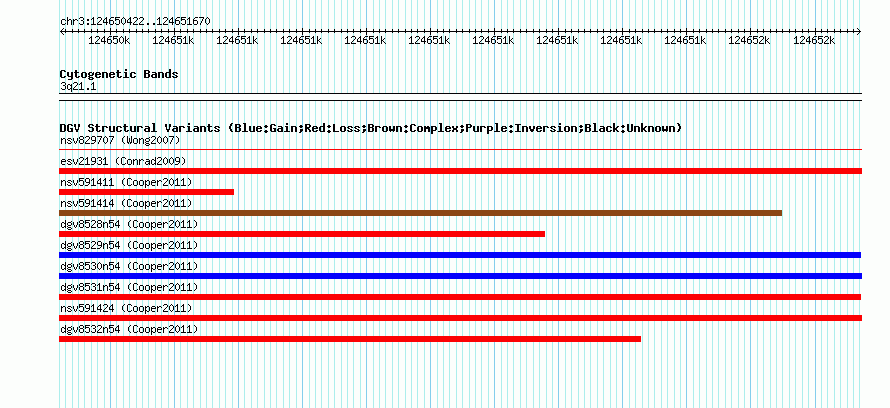Click the chr3:124650422..124651670 position label
890x408 pixels.
coord(135,22)
